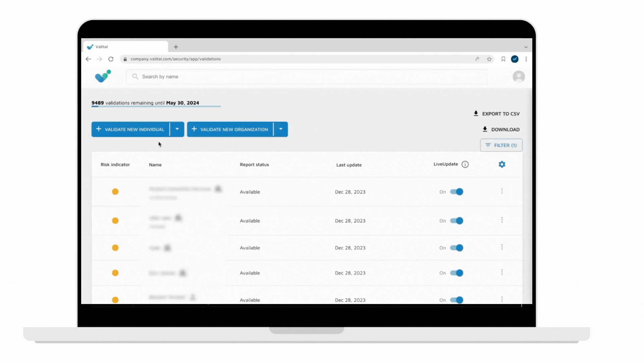The height and width of the screenshot is (362, 644).
Task: Open the third row's three-dot menu
Action: 502,247
